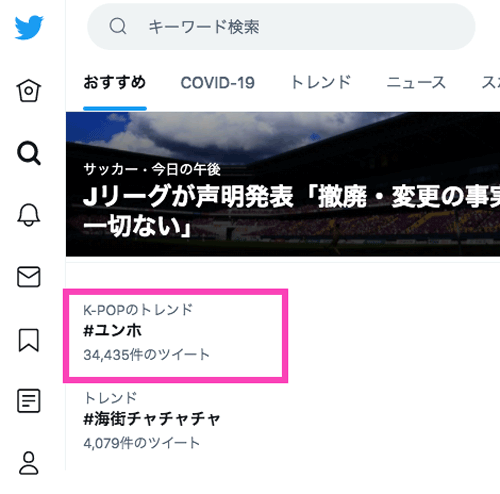Open the Jリーグが声明発表 headline banner
The image size is (500, 494).
(x=283, y=184)
